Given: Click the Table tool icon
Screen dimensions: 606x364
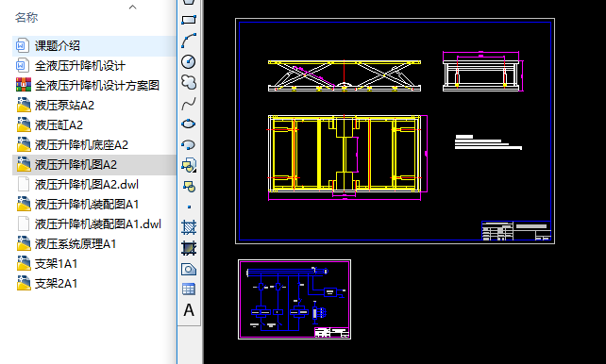Looking at the screenshot, I should pyautogui.click(x=189, y=290).
